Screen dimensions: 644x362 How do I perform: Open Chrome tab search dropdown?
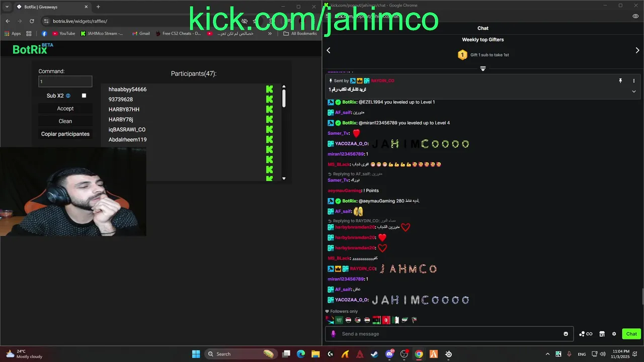coord(7,7)
